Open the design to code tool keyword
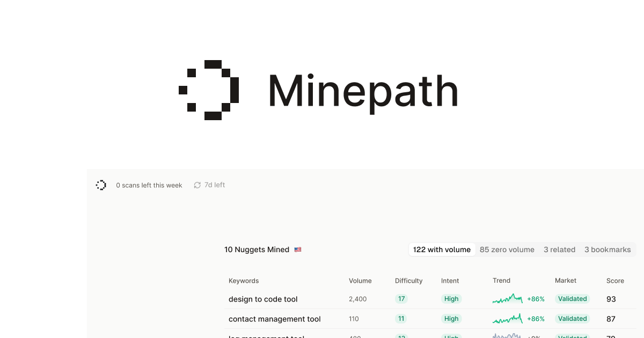This screenshot has height=338, width=644. (263, 299)
